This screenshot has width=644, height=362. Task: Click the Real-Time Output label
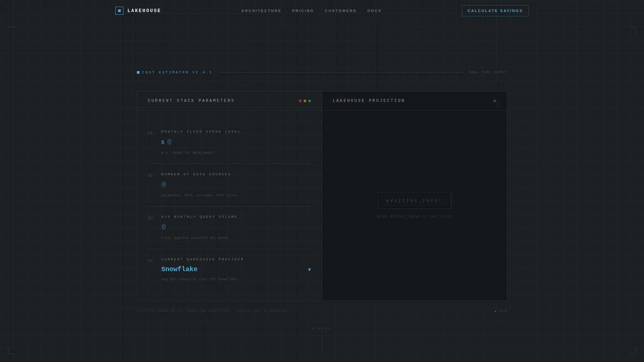coord(488,72)
